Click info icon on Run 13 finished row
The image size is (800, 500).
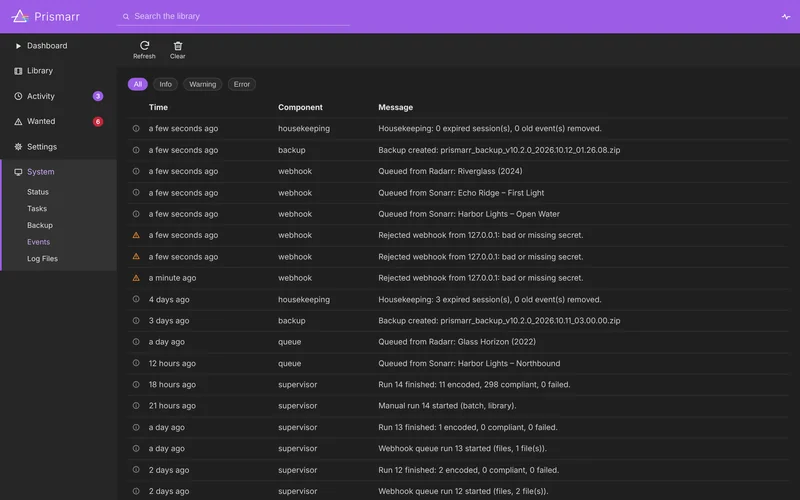(x=136, y=427)
